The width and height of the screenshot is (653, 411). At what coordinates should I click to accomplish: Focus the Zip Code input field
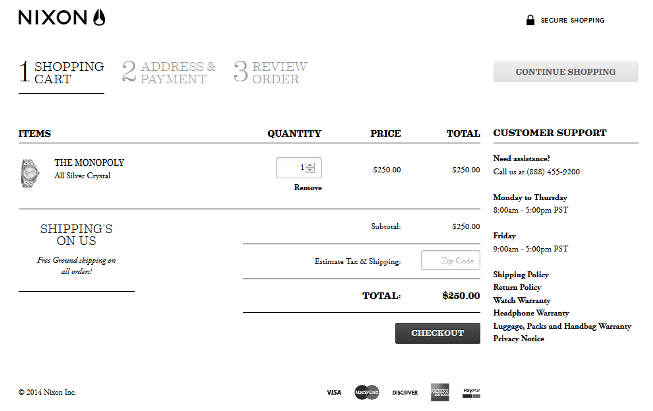click(x=450, y=260)
